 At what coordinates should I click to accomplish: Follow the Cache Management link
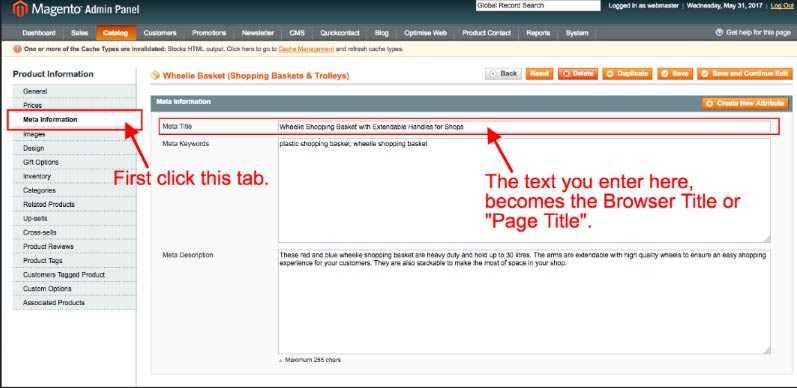click(306, 49)
